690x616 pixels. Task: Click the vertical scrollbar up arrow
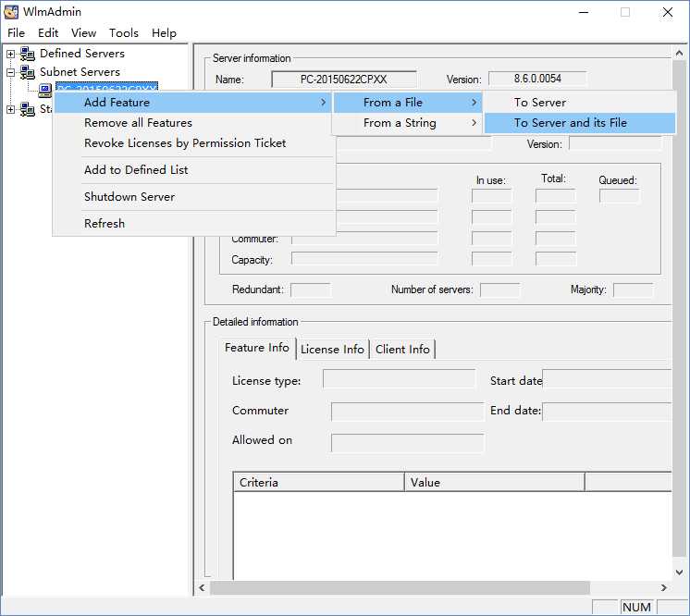[x=680, y=54]
